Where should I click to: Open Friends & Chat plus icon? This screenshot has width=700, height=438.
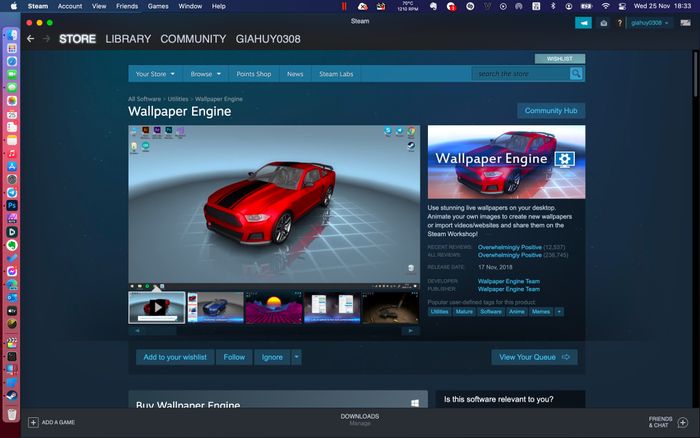click(683, 422)
